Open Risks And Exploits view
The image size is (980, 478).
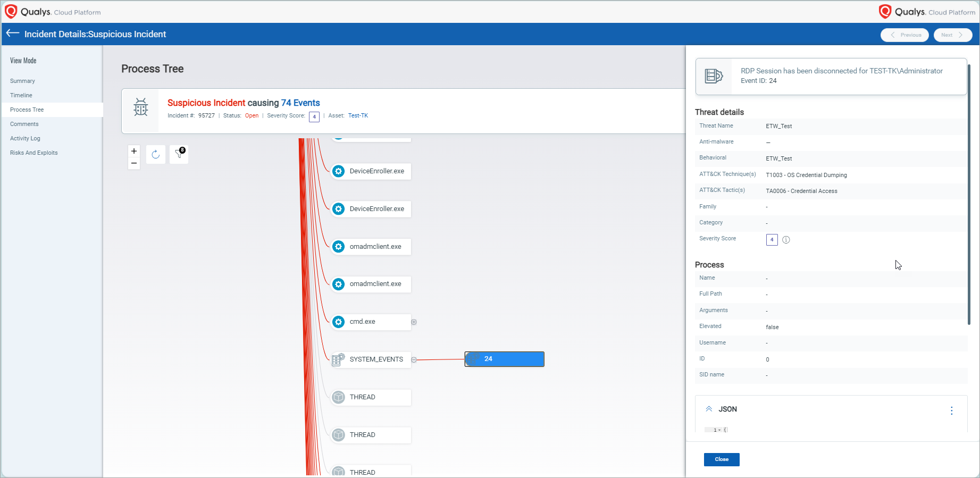point(34,153)
